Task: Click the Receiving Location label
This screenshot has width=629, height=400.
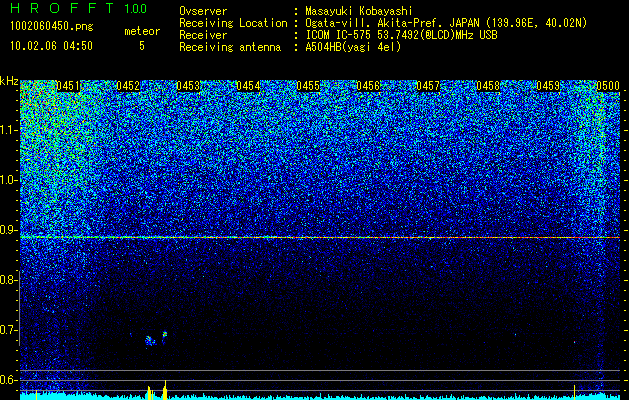Action: point(233,23)
